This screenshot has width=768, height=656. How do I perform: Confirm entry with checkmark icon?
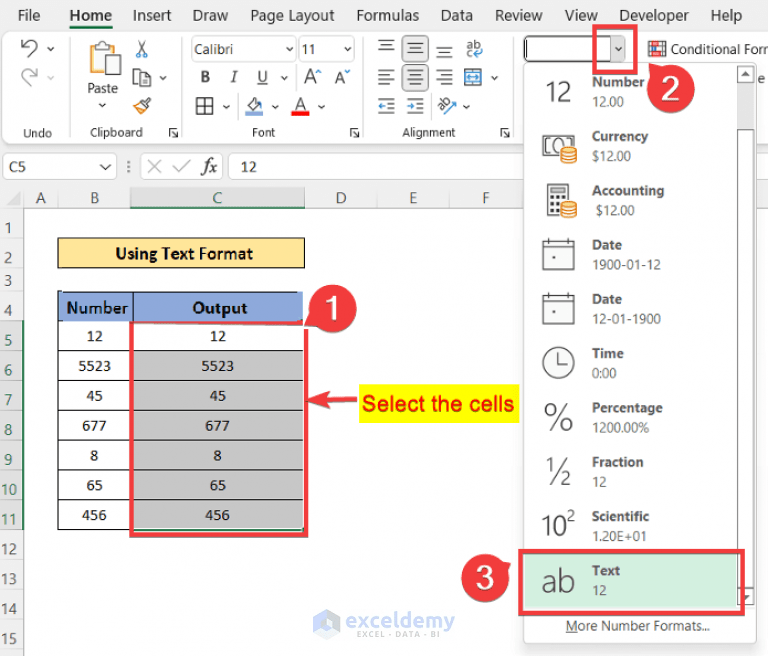(181, 167)
